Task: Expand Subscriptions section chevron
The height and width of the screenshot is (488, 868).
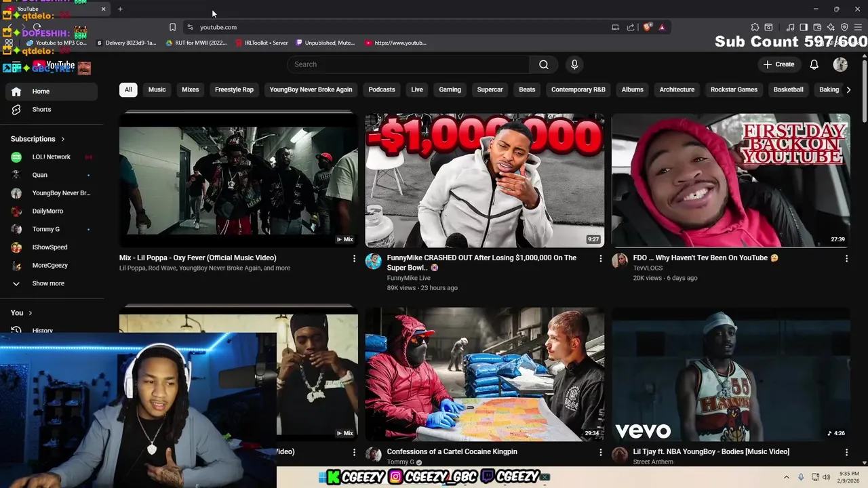Action: point(63,139)
